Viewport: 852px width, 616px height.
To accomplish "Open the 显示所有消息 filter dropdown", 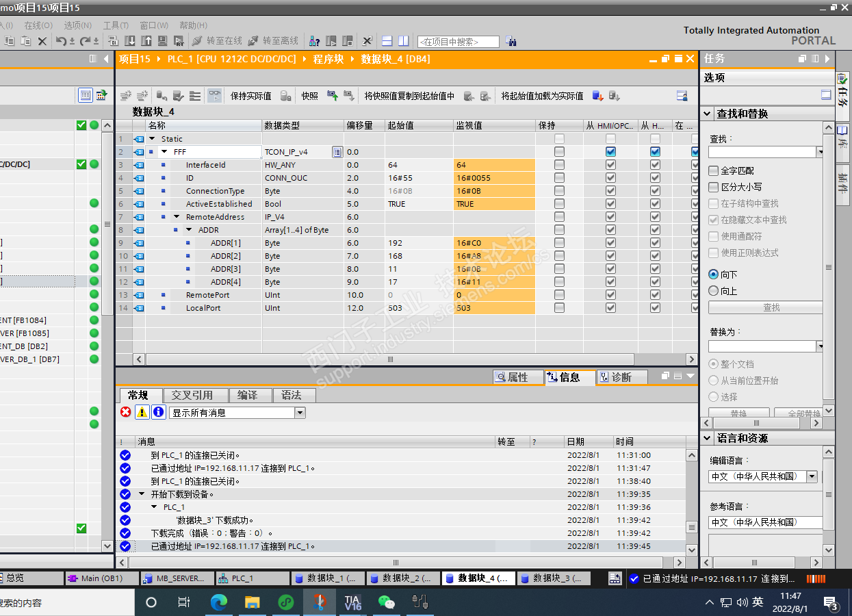I will pyautogui.click(x=300, y=413).
